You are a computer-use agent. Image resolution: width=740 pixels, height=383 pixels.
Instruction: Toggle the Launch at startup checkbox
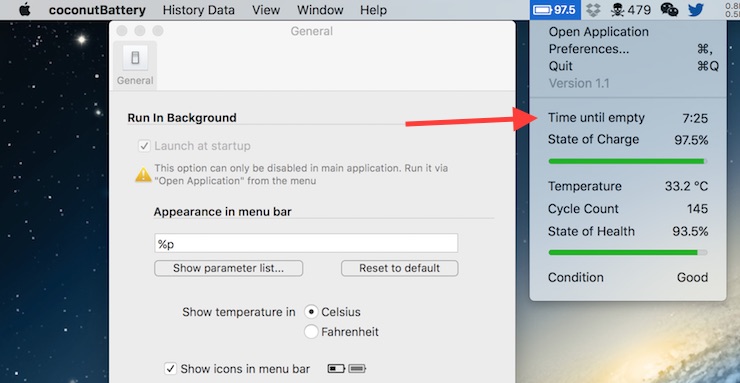click(144, 146)
